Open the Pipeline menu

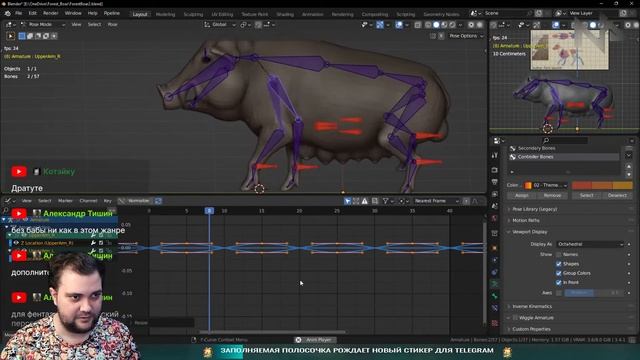(111, 13)
